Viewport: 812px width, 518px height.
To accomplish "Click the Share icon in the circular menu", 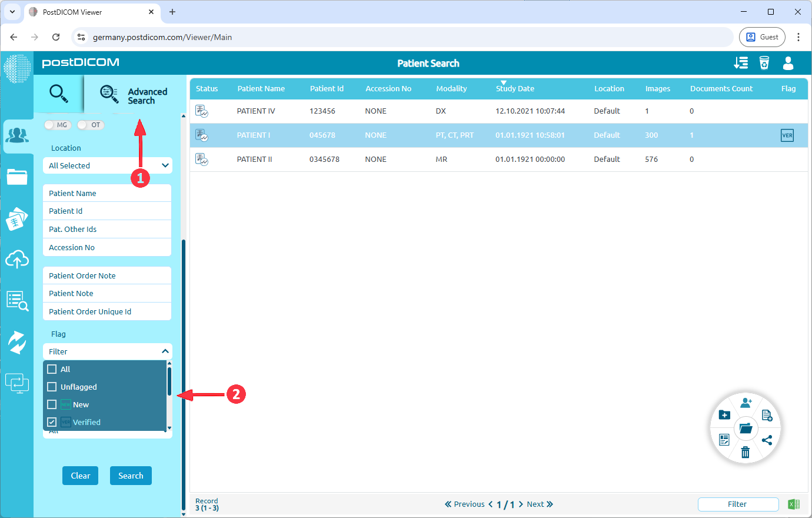I will (767, 440).
